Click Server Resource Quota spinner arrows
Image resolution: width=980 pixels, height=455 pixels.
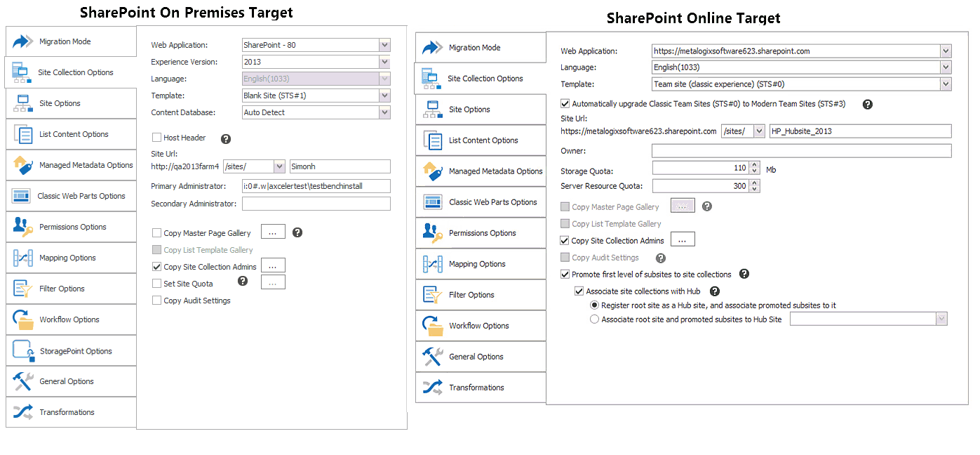[x=754, y=186]
